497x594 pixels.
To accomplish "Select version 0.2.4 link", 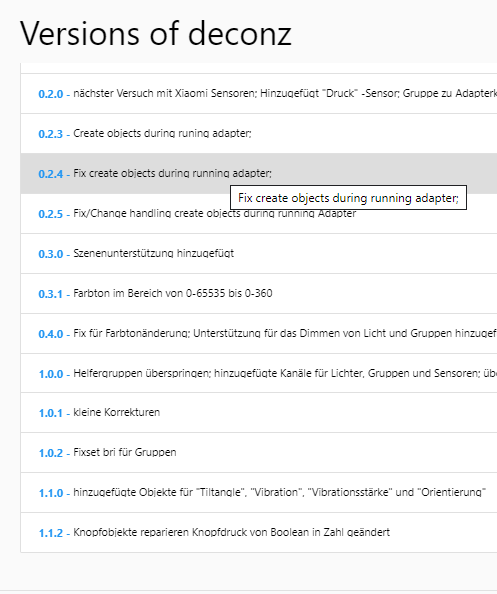I will click(51, 174).
